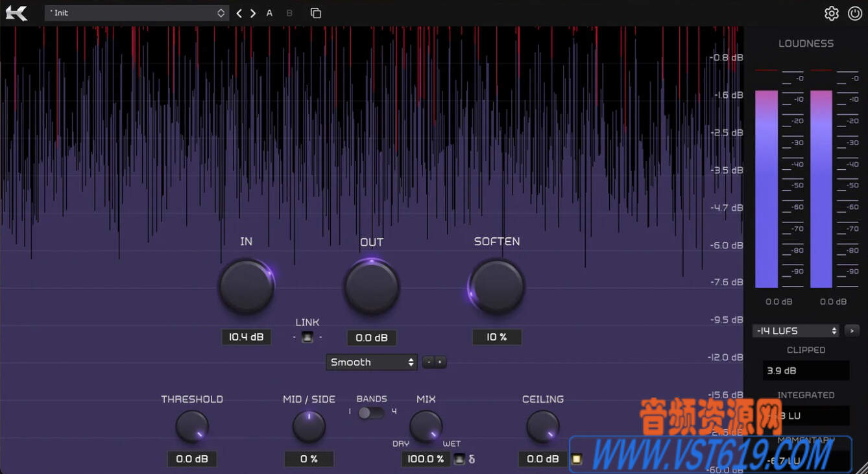Click the right loudness meter bar
The width and height of the screenshot is (868, 474).
[821, 189]
